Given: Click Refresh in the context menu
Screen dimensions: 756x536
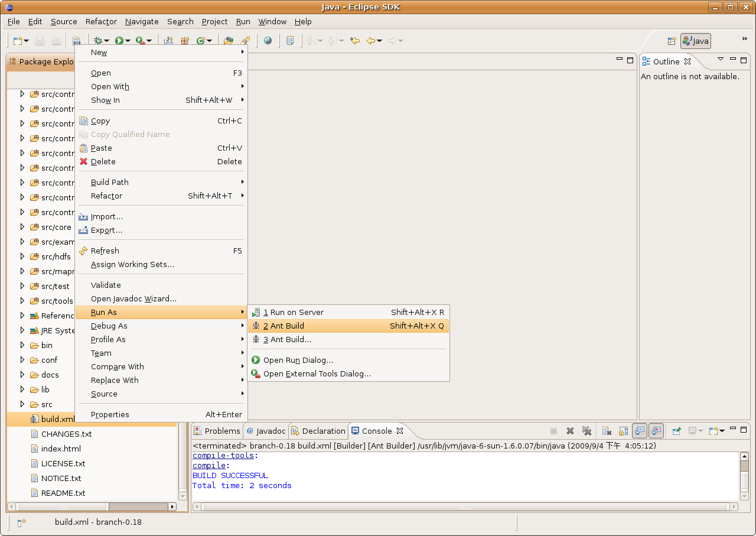Looking at the screenshot, I should tap(161, 251).
